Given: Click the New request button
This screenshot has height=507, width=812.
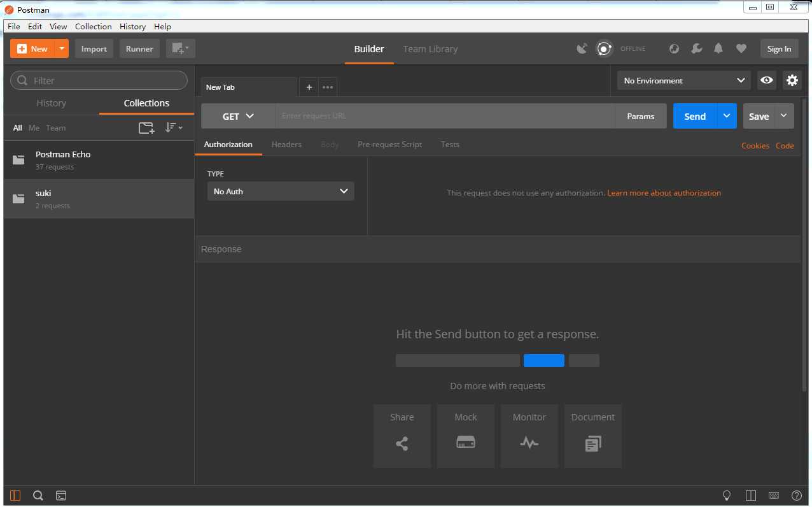Looking at the screenshot, I should (32, 49).
